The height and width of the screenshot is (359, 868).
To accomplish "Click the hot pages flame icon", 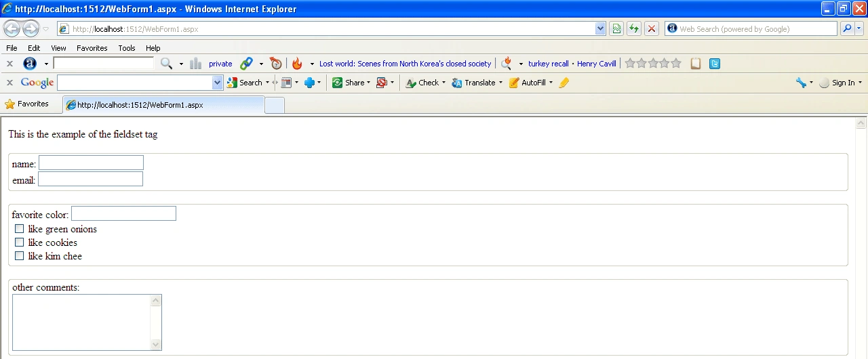I will click(x=297, y=64).
